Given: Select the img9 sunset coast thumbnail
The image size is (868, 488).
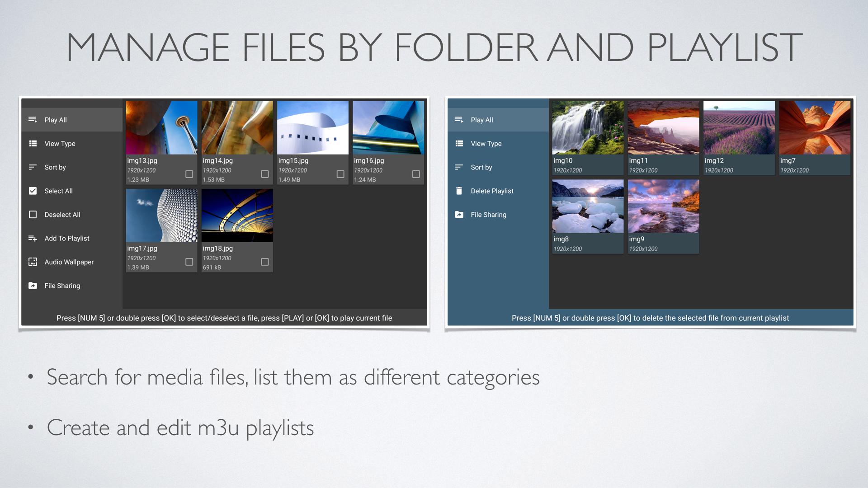Looking at the screenshot, I should point(663,206).
